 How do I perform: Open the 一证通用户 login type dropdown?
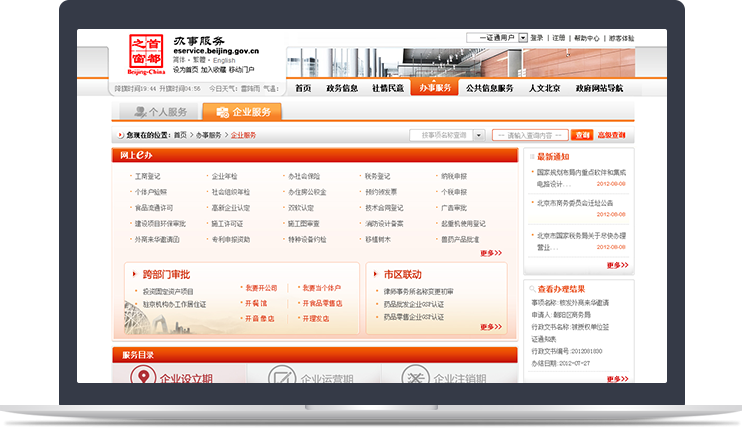click(x=521, y=38)
